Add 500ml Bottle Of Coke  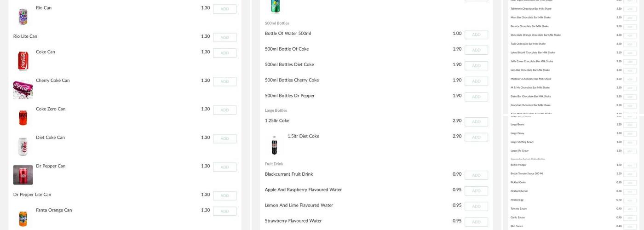pos(476,50)
